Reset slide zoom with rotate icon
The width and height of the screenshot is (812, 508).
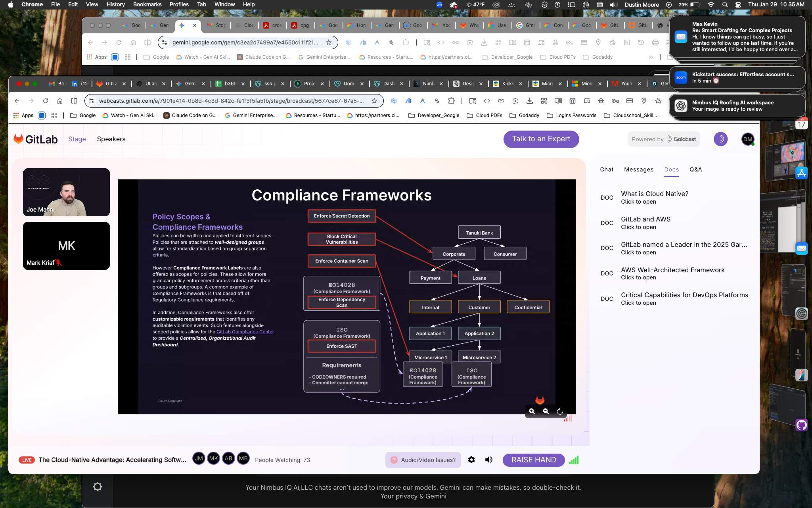[559, 412]
